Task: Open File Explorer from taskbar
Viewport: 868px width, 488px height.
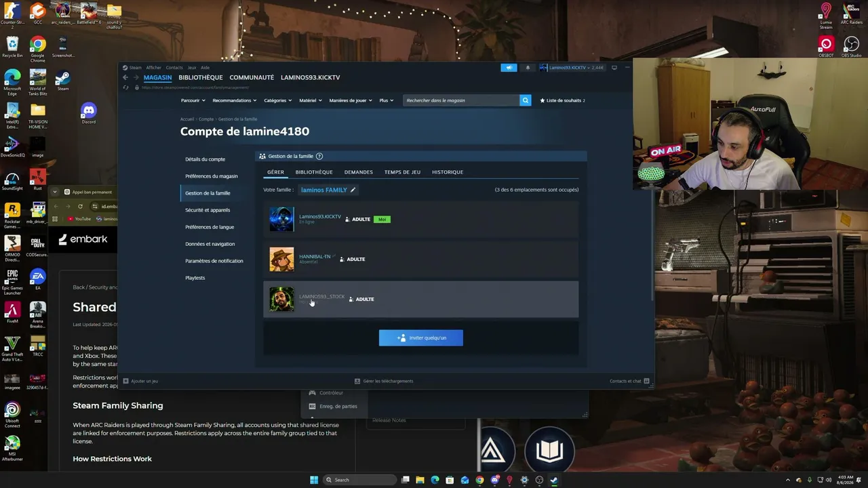Action: click(420, 480)
